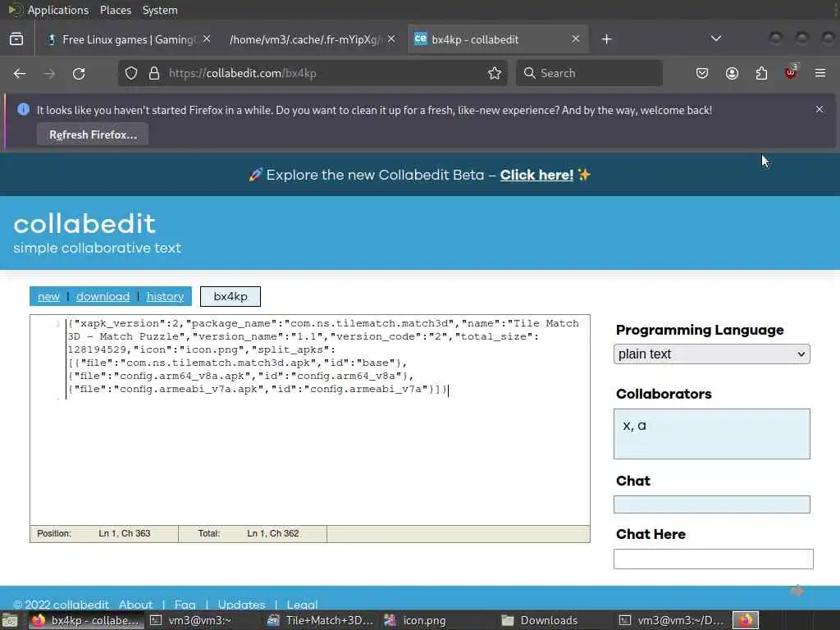The height and width of the screenshot is (630, 840).
Task: Open the Faq footer link
Action: click(x=185, y=605)
